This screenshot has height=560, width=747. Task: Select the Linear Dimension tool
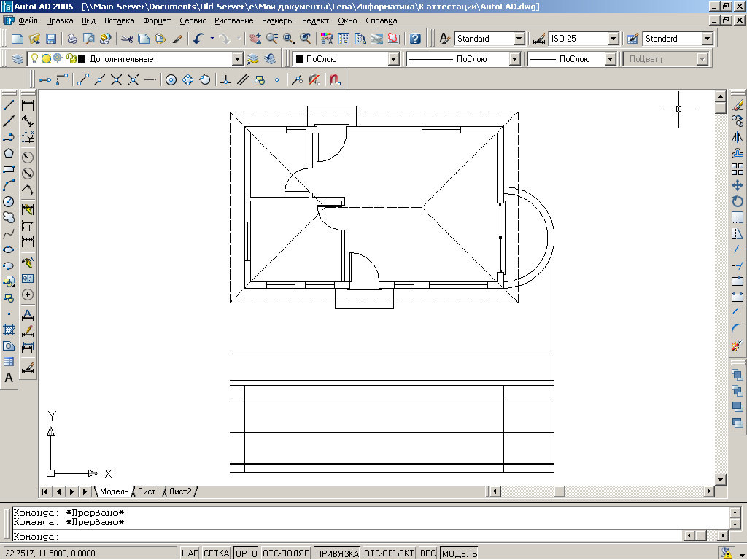coord(28,105)
